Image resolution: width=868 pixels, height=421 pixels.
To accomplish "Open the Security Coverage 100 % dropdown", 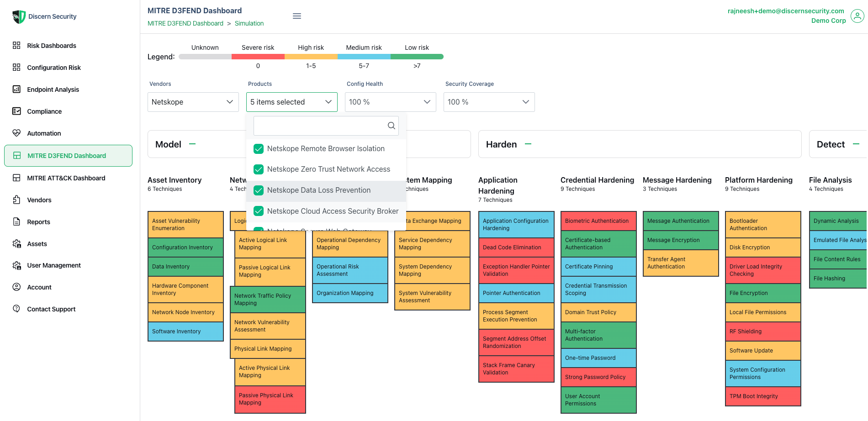I will pos(489,102).
